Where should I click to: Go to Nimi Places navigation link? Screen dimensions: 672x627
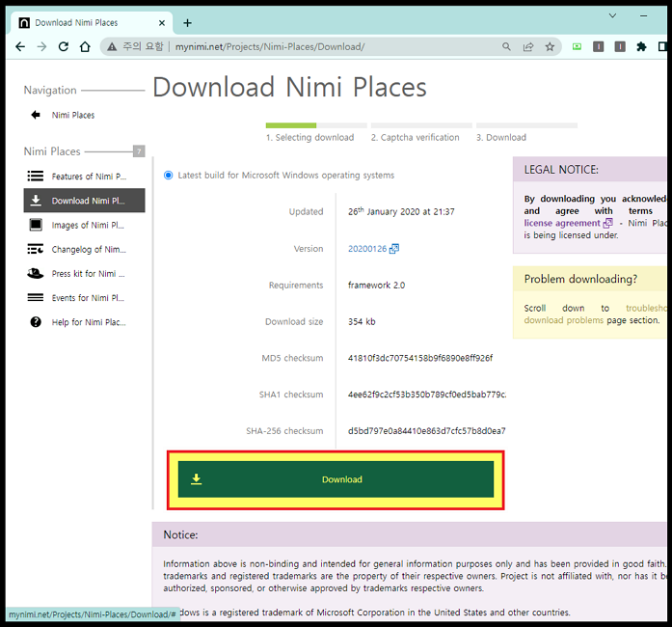click(x=73, y=115)
